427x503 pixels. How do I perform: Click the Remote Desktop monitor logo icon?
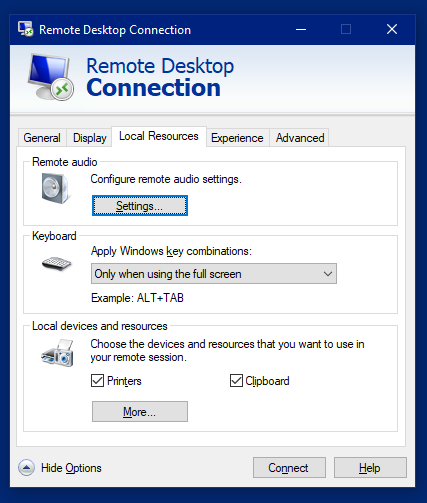[50, 77]
